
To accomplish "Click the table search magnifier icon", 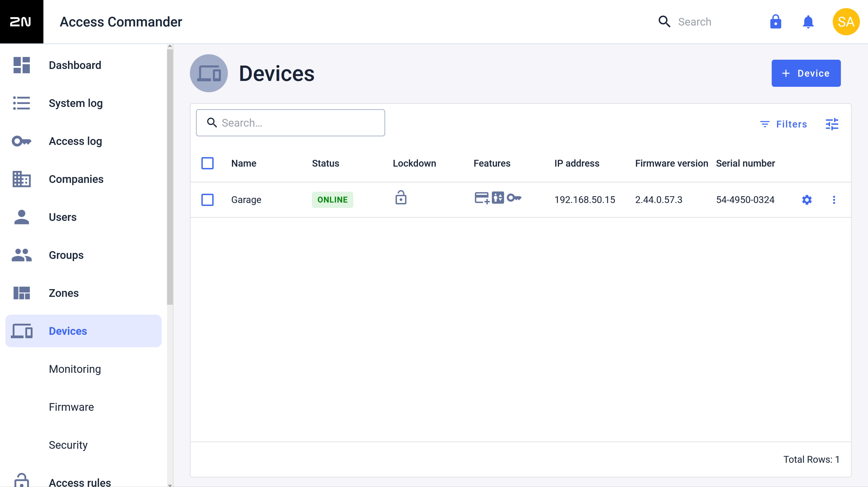I will coord(212,123).
